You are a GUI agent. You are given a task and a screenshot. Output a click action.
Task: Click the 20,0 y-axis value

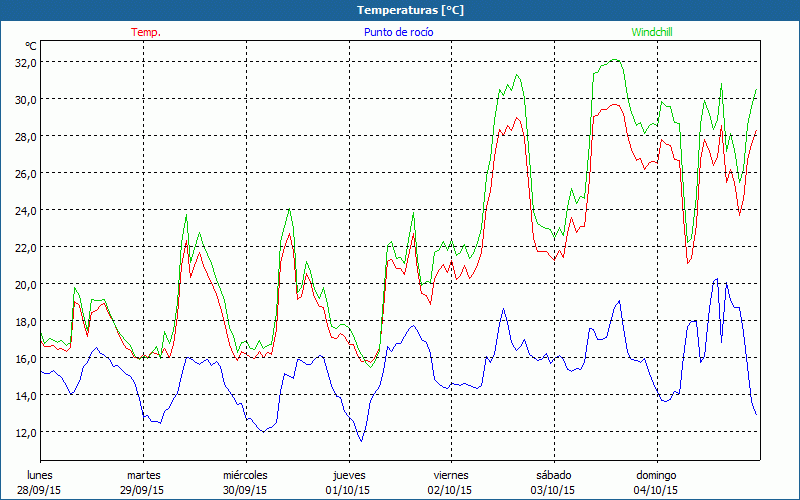pos(25,284)
